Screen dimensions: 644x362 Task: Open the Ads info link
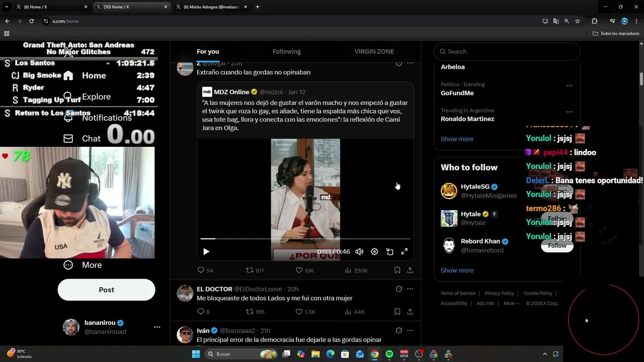[485, 303]
